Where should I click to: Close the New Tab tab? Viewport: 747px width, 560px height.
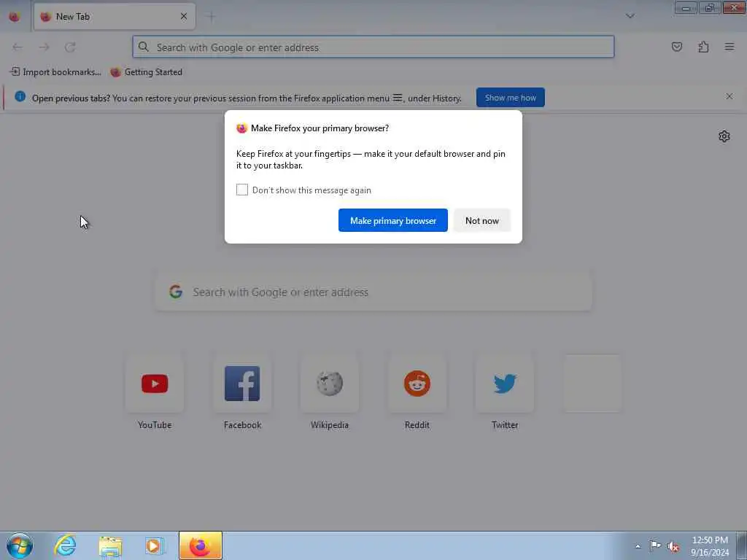[184, 17]
